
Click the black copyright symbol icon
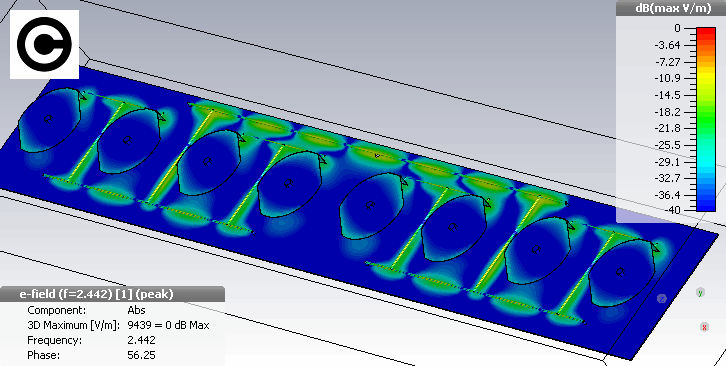tap(44, 44)
